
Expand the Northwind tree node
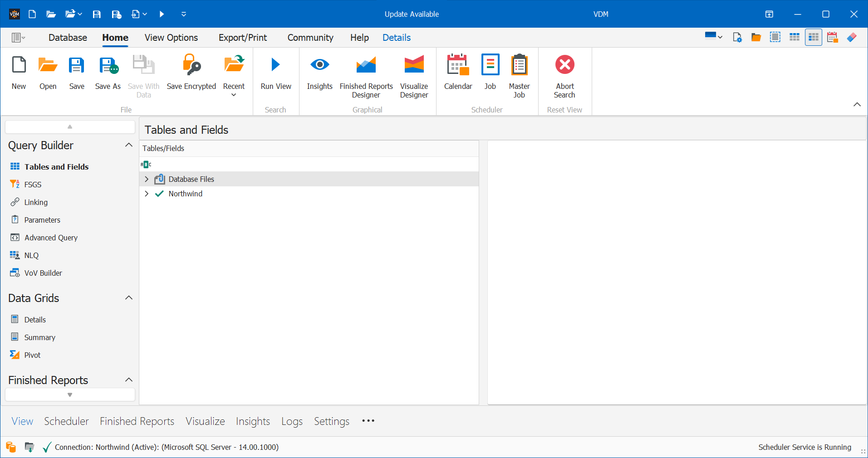147,194
